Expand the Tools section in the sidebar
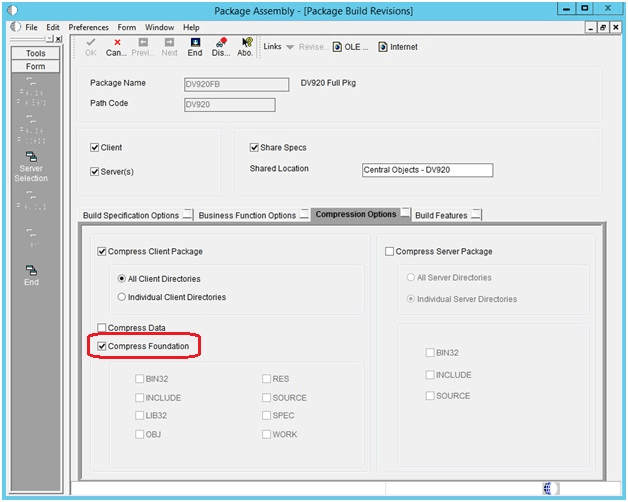This screenshot has width=628, height=502. coord(36,53)
